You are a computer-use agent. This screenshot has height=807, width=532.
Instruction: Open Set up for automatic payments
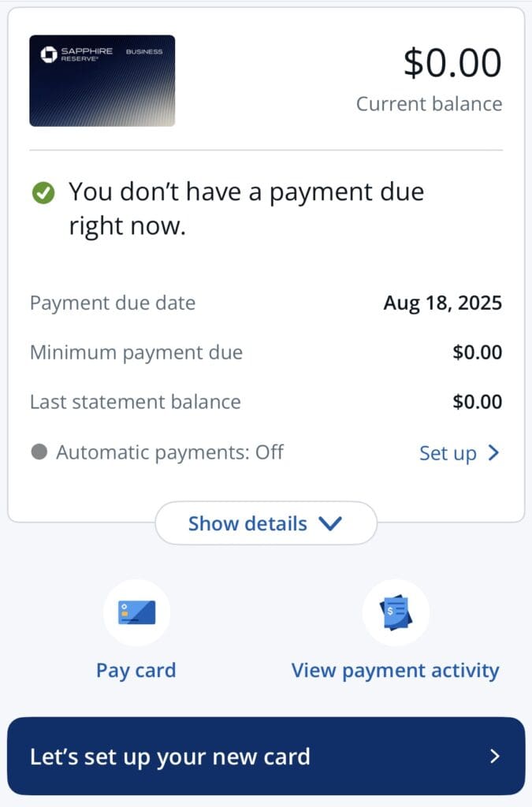[448, 453]
